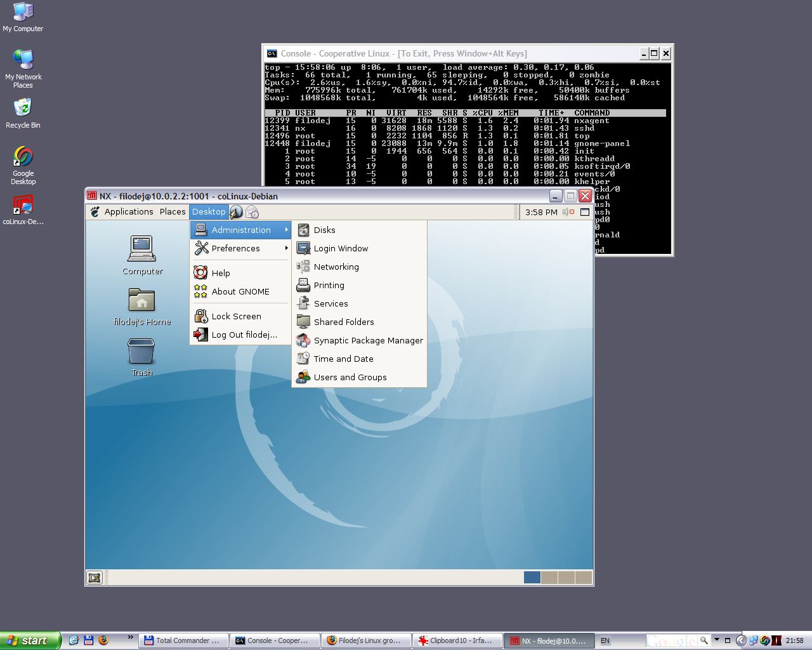The image size is (812, 650).
Task: Open Printing from the Administration submenu
Action: click(x=359, y=285)
